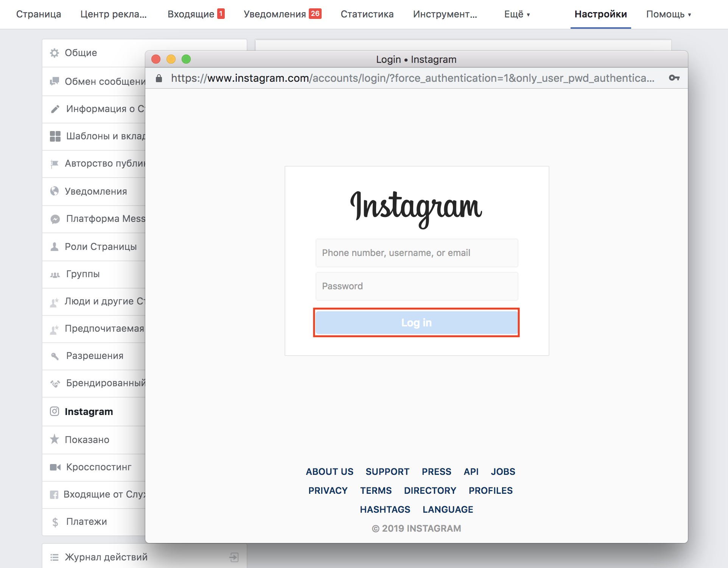Click the person icon for Роли Страницы

pyautogui.click(x=54, y=247)
